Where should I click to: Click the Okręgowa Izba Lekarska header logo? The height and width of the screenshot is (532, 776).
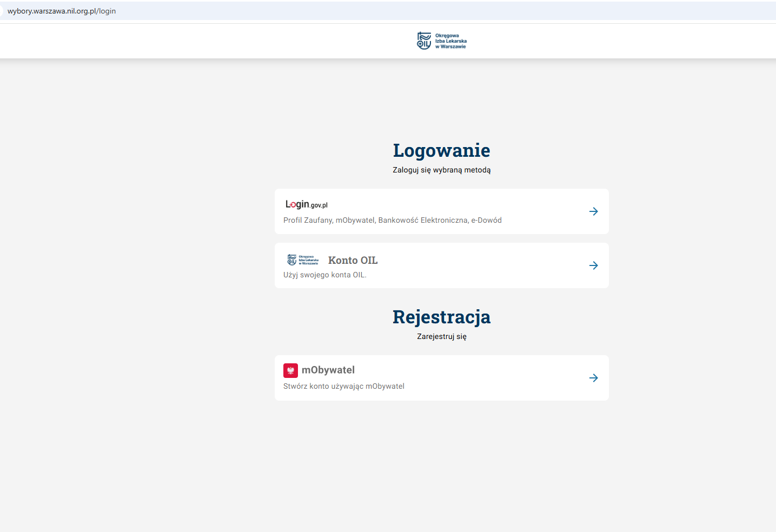tap(441, 41)
